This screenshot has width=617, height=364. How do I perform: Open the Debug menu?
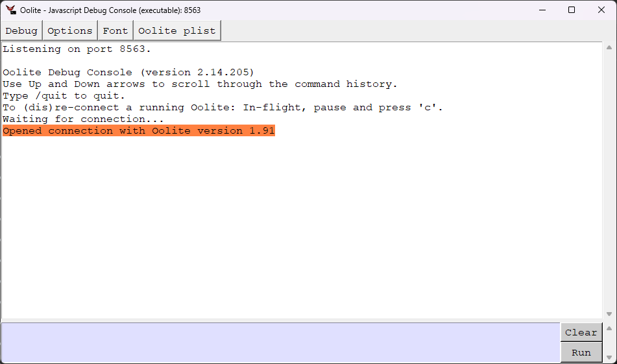[x=21, y=30]
